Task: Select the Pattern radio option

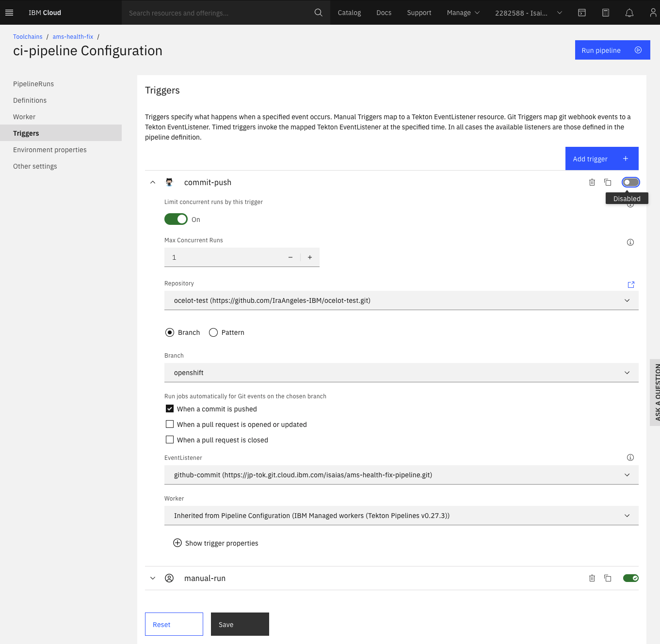Action: click(213, 332)
